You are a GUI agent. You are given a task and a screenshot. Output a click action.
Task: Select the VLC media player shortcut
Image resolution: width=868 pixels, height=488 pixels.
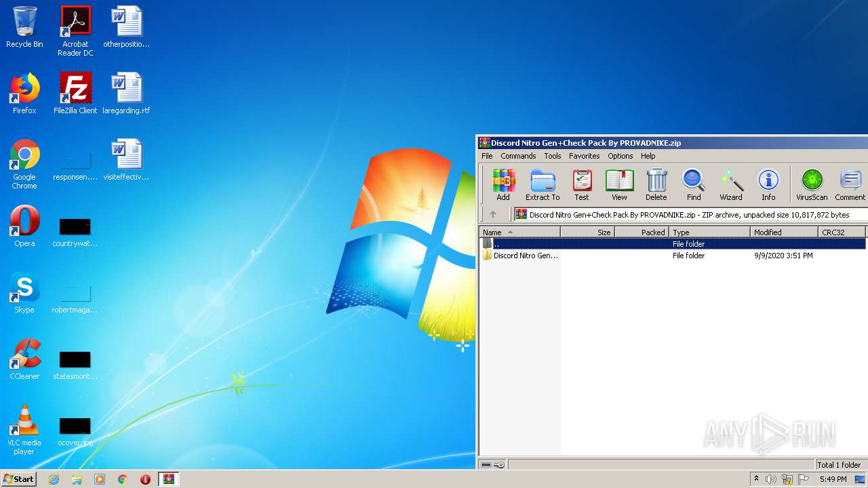(x=24, y=430)
